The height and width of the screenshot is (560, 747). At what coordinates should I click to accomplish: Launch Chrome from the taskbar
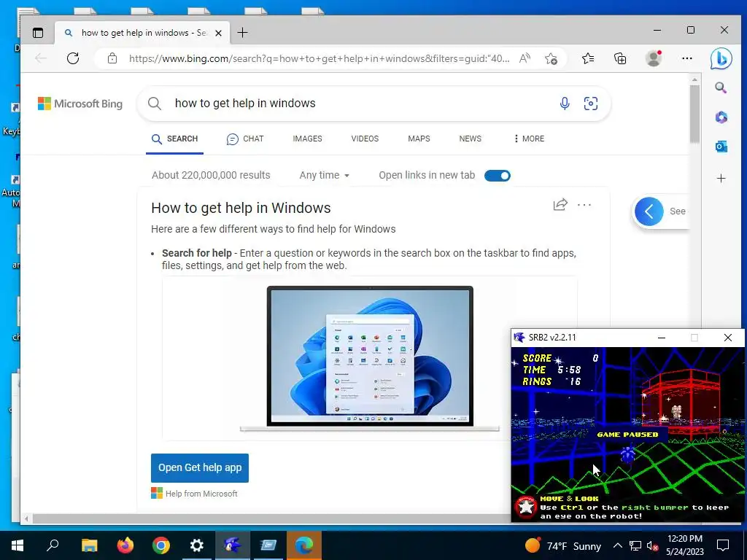click(x=161, y=545)
